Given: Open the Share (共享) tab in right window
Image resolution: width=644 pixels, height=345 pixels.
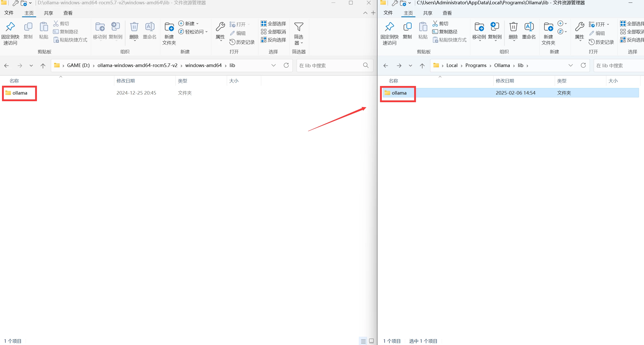Looking at the screenshot, I should click(428, 13).
